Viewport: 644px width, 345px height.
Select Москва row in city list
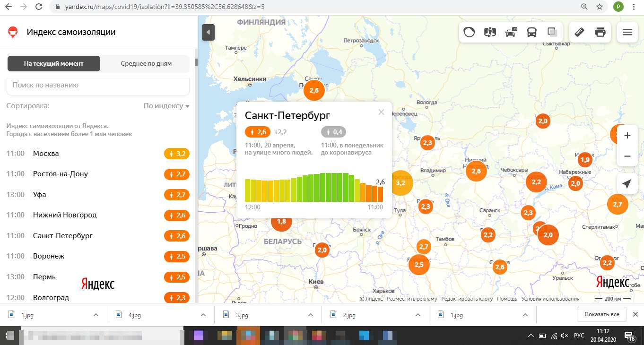pyautogui.click(x=98, y=154)
